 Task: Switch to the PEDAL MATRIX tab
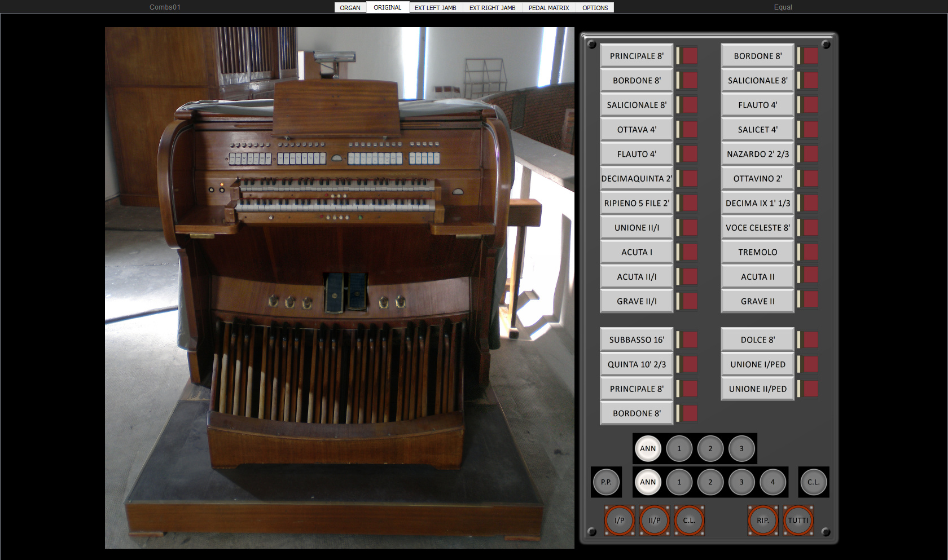pyautogui.click(x=548, y=7)
